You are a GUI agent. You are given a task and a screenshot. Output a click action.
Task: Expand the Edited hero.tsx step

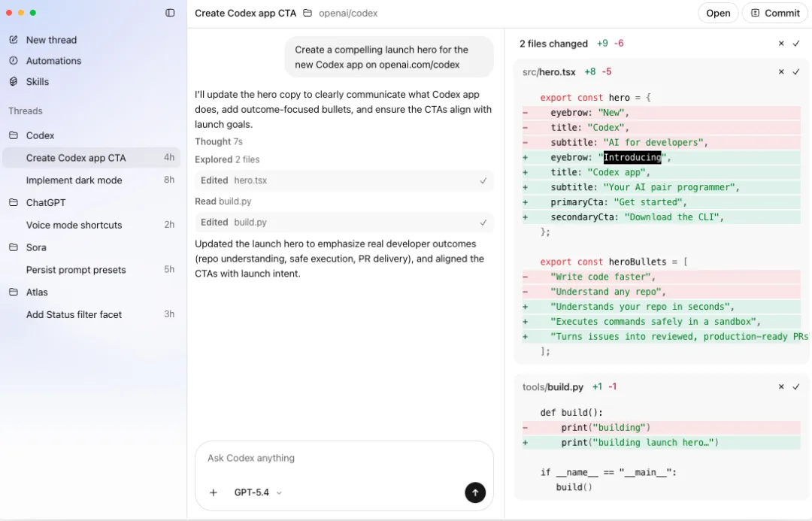coord(344,180)
